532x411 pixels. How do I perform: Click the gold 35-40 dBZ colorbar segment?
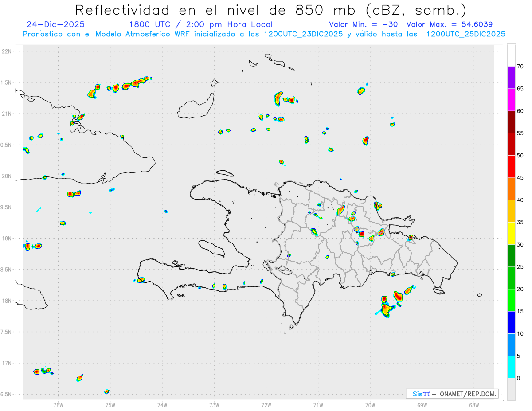coord(511,211)
